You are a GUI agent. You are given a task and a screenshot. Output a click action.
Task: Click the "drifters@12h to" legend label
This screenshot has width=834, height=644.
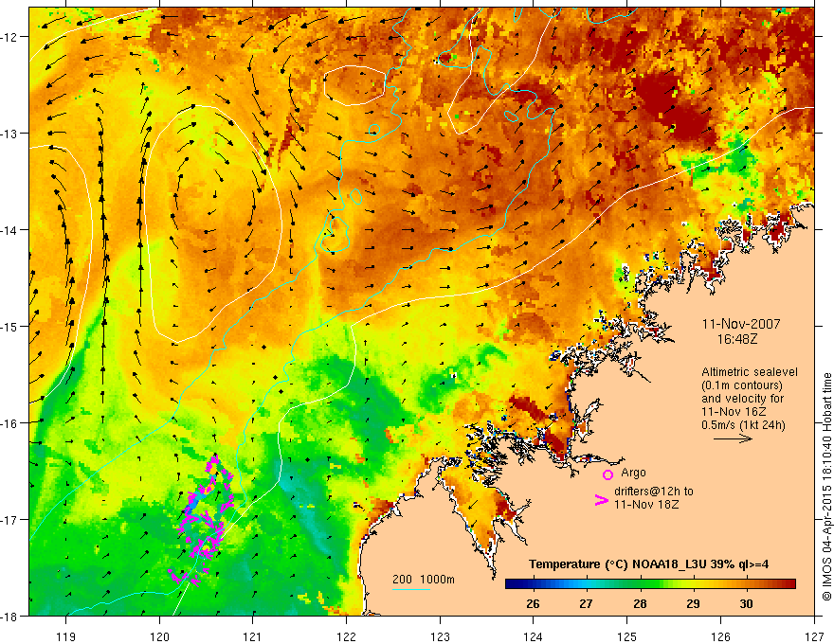coord(654,492)
